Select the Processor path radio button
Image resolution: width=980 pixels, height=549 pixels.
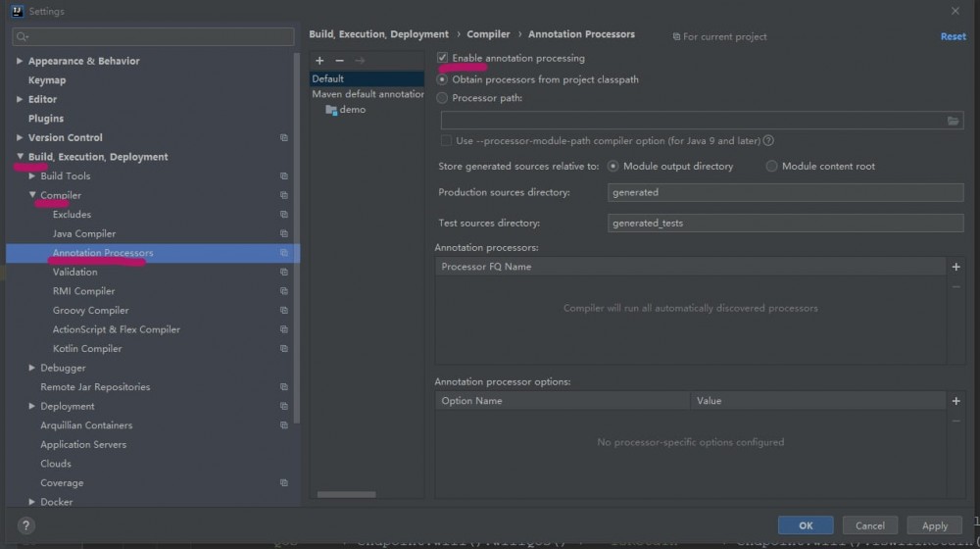[x=443, y=97]
